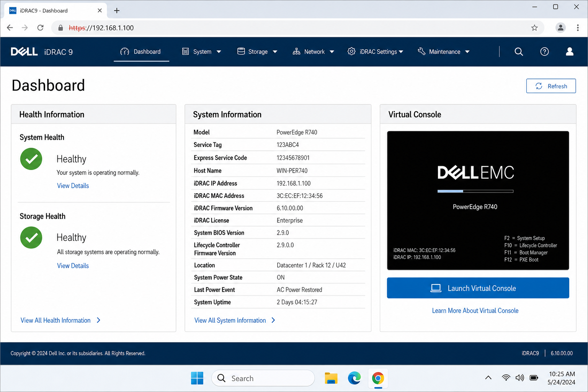This screenshot has height=392, width=588.
Task: Click the Storage Health green checkmark icon
Action: click(31, 238)
